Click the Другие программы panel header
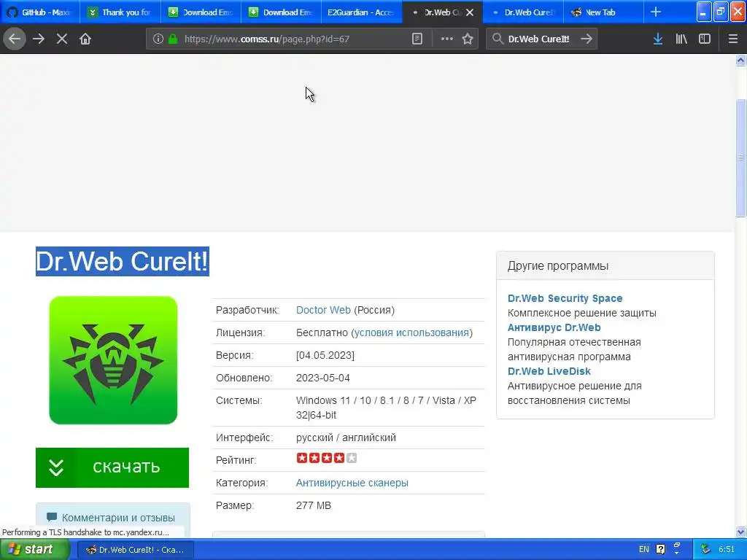The width and height of the screenshot is (747, 560). click(x=605, y=265)
